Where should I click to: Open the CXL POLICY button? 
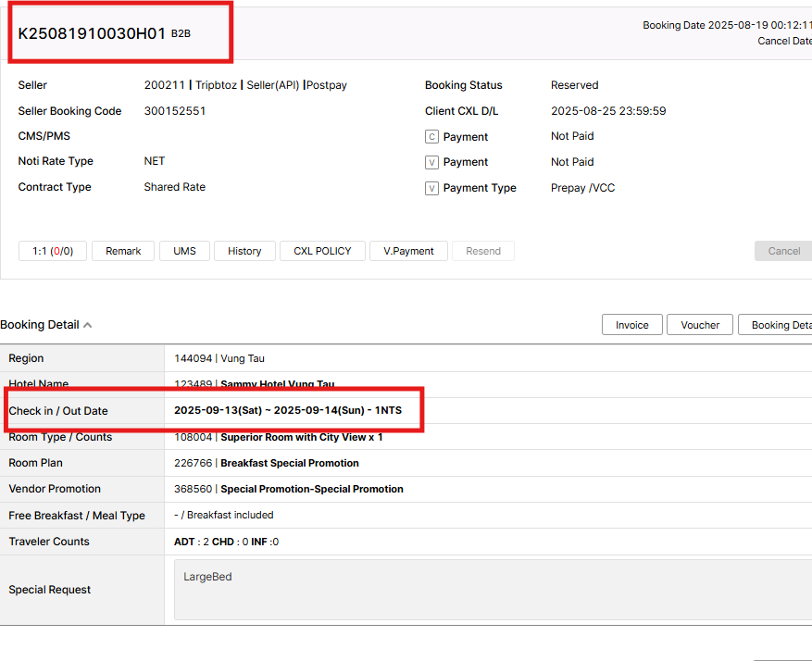point(322,251)
